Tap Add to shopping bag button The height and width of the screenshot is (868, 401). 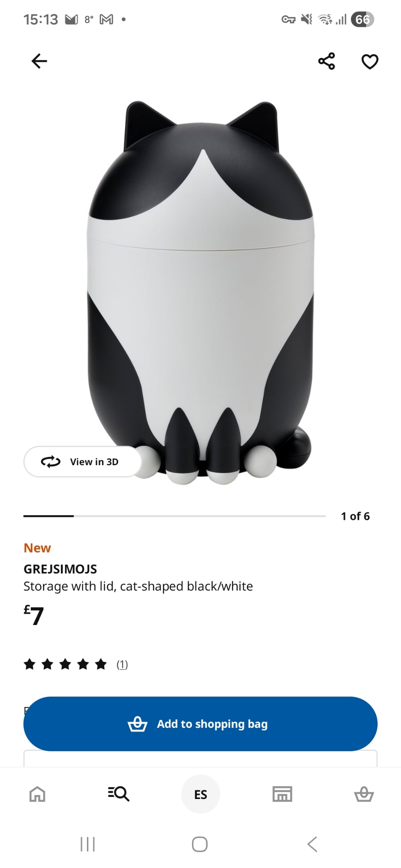[x=200, y=724]
